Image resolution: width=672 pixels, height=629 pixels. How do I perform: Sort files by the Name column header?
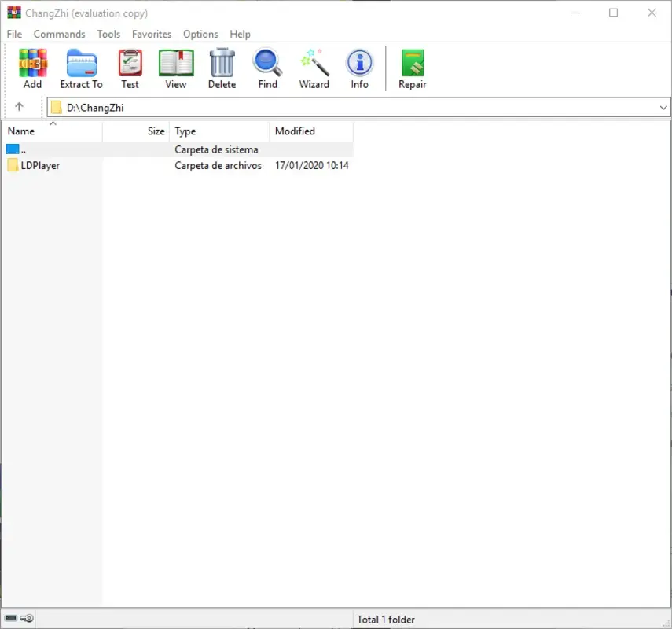pos(21,131)
